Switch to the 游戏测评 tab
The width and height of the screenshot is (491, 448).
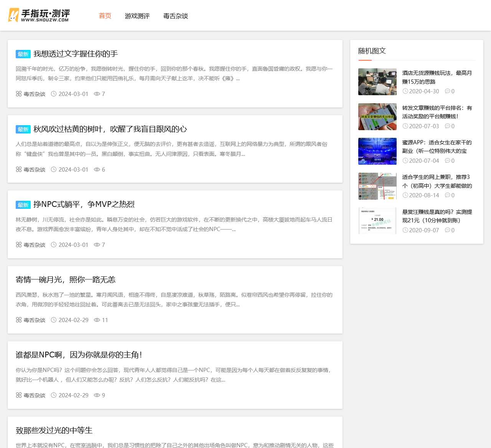[137, 16]
